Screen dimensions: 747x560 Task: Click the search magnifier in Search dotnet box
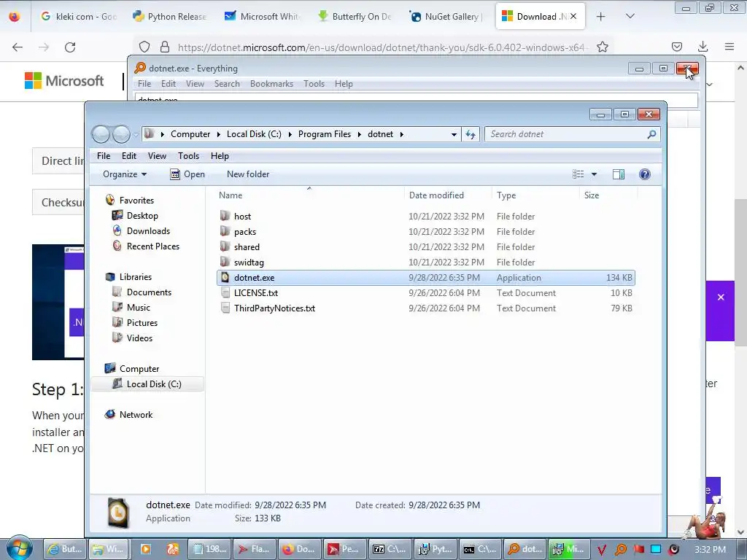pos(651,134)
